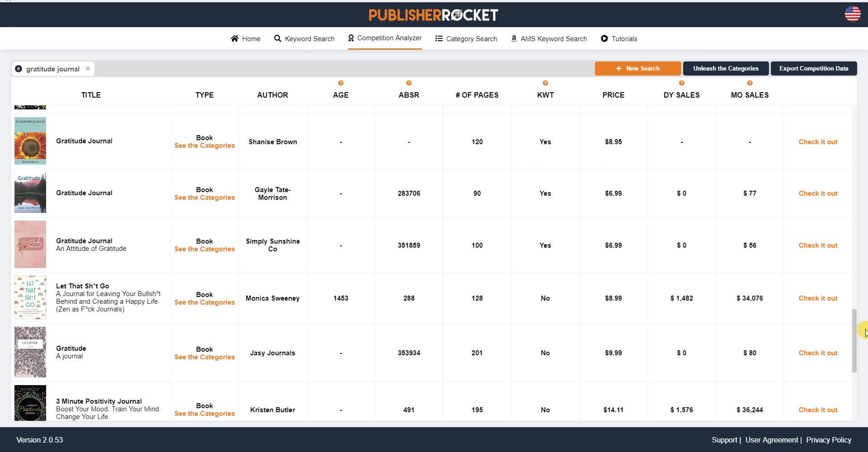The height and width of the screenshot is (452, 868).
Task: Switch to Category Search tab
Action: [466, 39]
